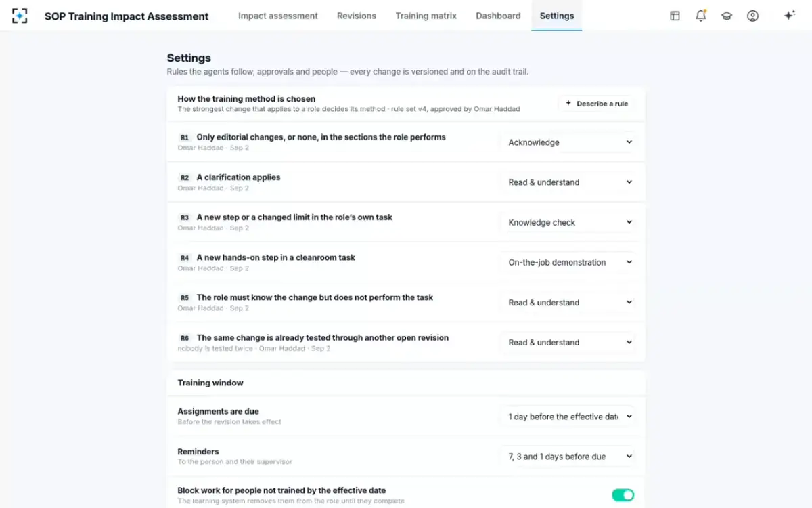Viewport: 812px width, 508px height.
Task: Click 'A new hands-on step in a cleanroom task'
Action: tap(276, 257)
